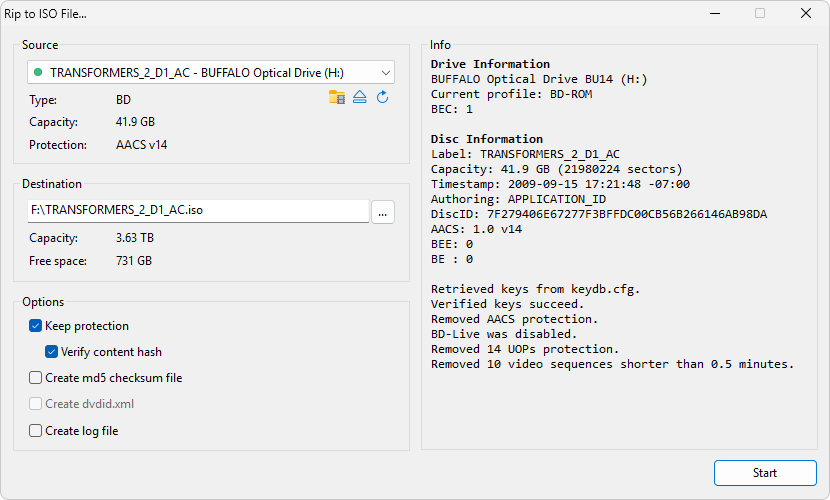
Task: Click the 'AACS: 1.0 v14' line
Action: [476, 229]
